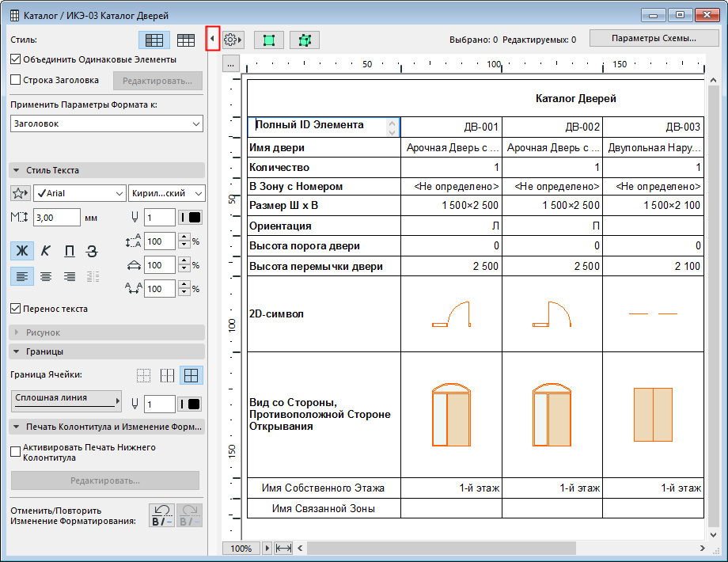This screenshot has width=728, height=562.
Task: Undo the last formatting change
Action: click(161, 515)
